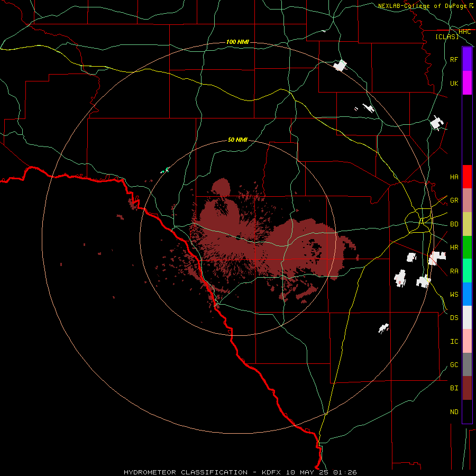The height and width of the screenshot is (476, 476).
Task: Click the BI legend label
Action: (x=454, y=388)
